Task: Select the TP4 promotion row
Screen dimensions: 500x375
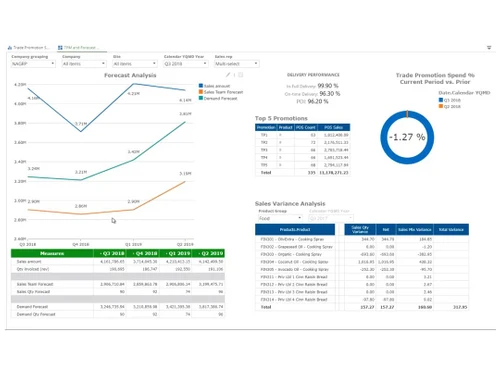Action: (x=303, y=157)
